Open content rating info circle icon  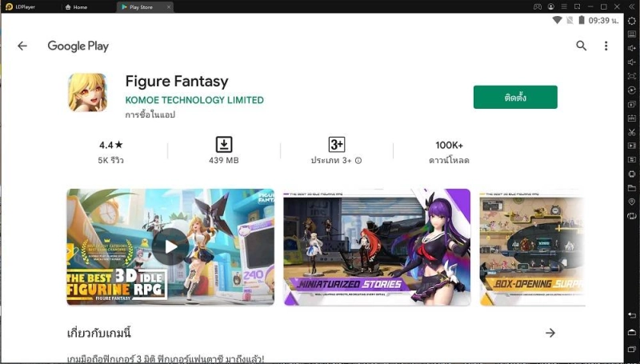tap(358, 160)
